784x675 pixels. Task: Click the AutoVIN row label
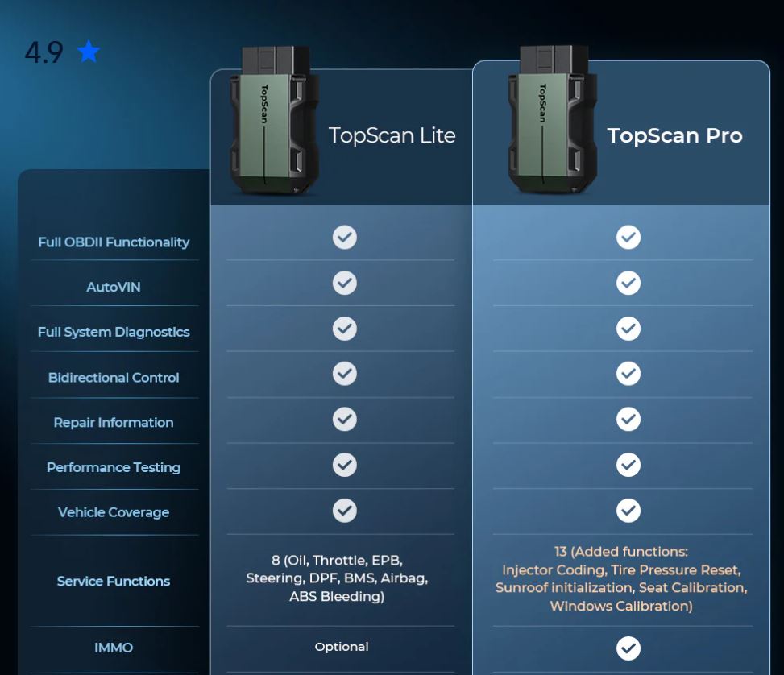(114, 287)
